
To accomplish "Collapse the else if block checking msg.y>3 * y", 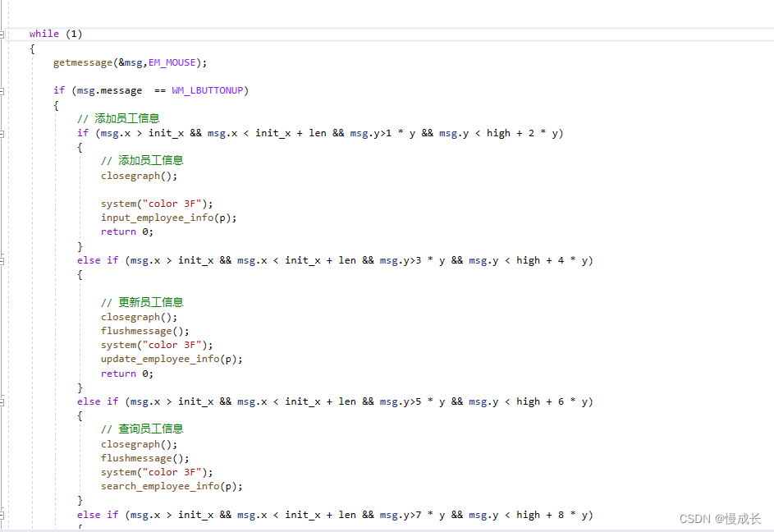I will click(2, 261).
